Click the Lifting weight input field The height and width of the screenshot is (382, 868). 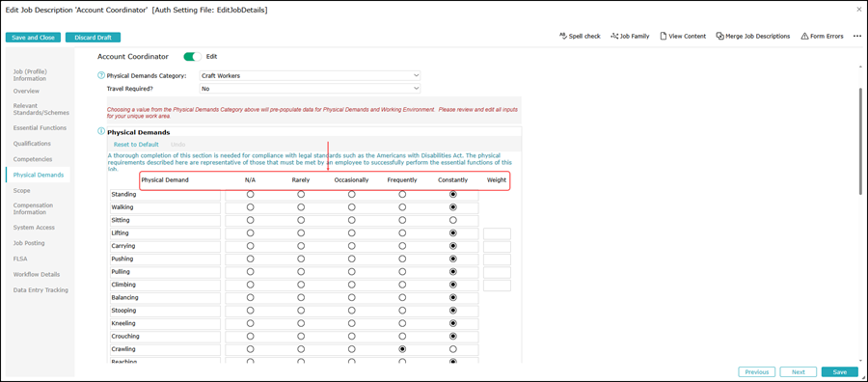497,233
